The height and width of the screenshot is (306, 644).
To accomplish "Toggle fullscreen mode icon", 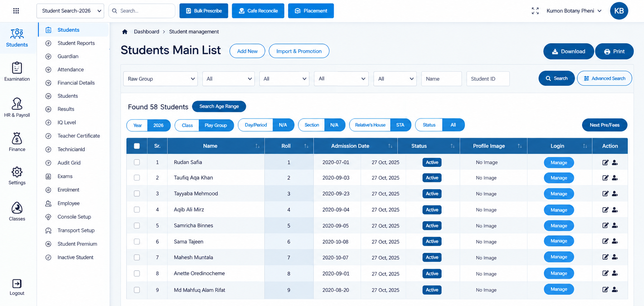I will 535,11.
